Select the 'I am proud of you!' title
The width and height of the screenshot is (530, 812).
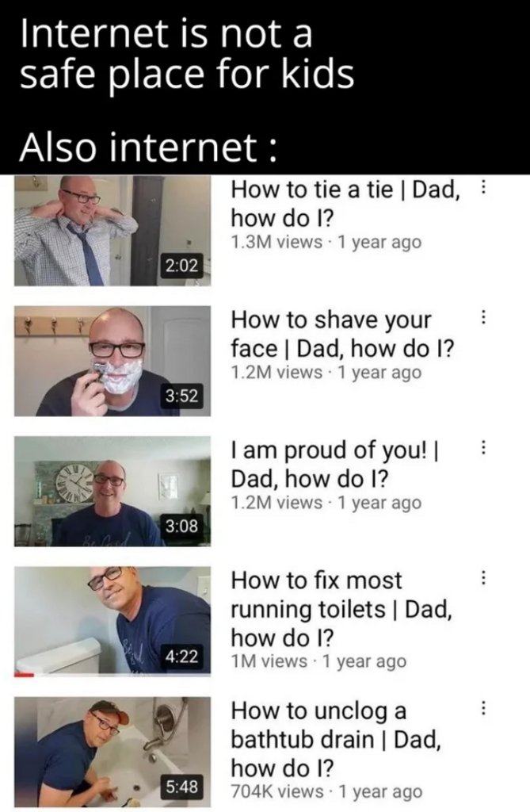click(x=335, y=465)
